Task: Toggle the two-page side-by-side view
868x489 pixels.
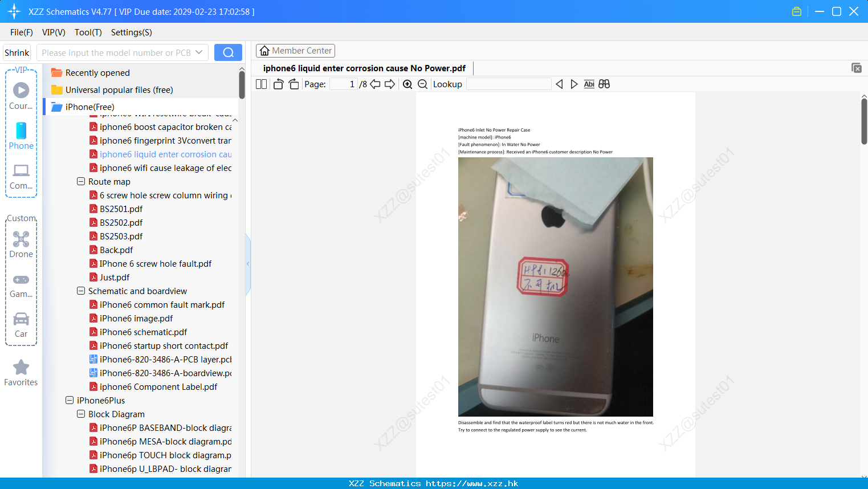Action: pyautogui.click(x=261, y=84)
